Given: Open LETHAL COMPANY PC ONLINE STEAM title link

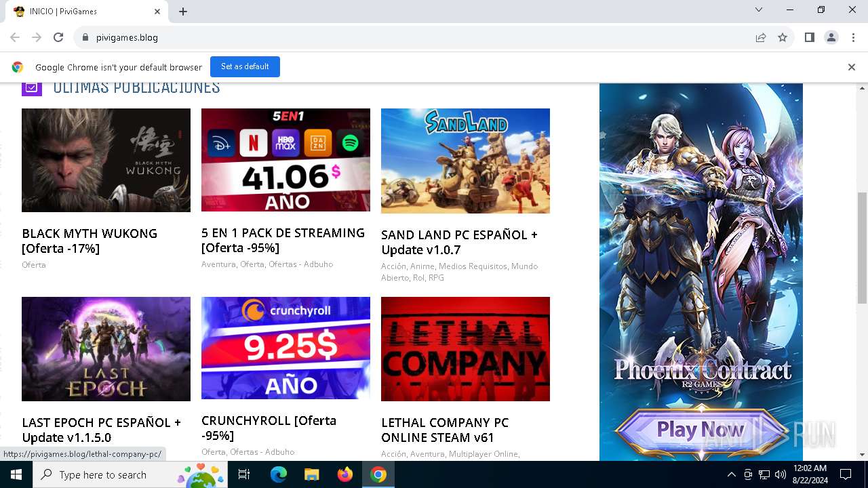Looking at the screenshot, I should [x=445, y=430].
